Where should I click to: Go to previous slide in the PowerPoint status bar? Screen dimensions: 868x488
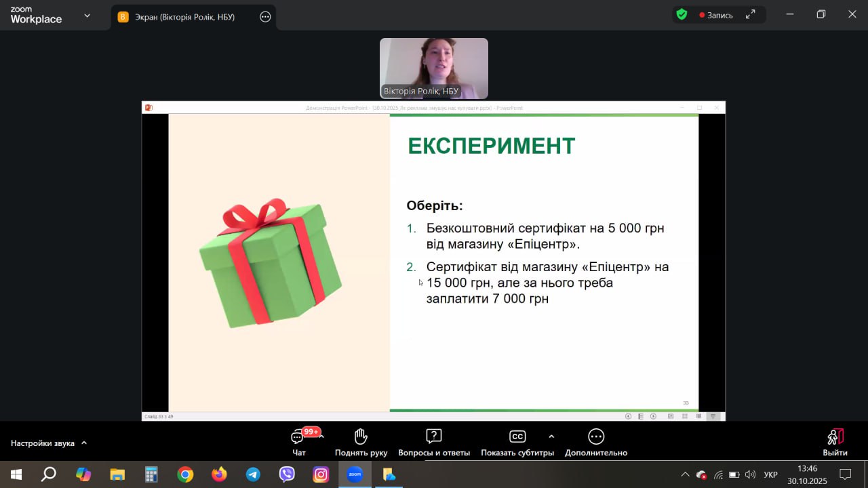click(x=628, y=416)
